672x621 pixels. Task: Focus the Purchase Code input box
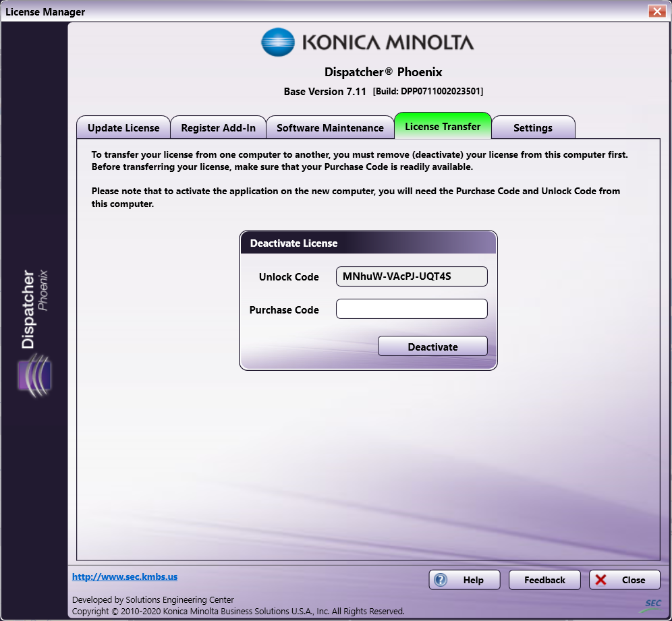412,309
